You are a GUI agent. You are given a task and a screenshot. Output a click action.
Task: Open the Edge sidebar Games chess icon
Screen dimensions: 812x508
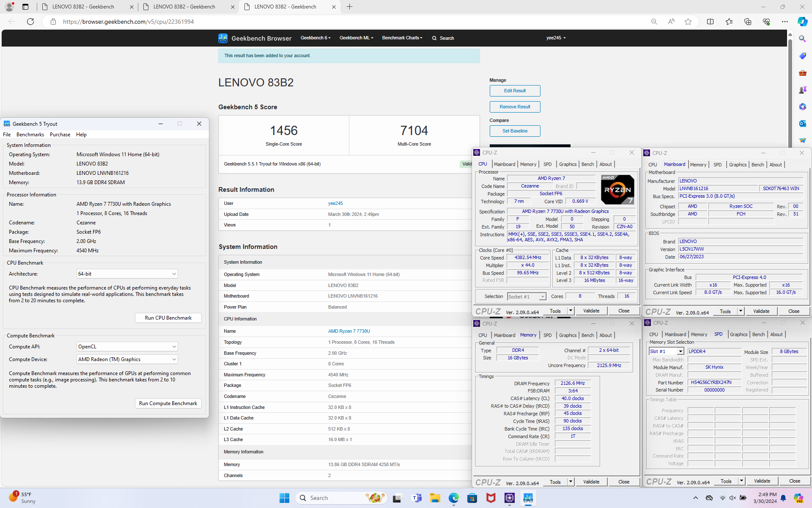coord(802,90)
